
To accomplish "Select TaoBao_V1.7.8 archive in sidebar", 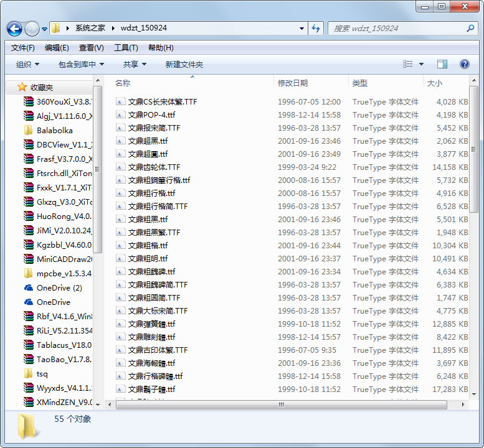I will (58, 359).
